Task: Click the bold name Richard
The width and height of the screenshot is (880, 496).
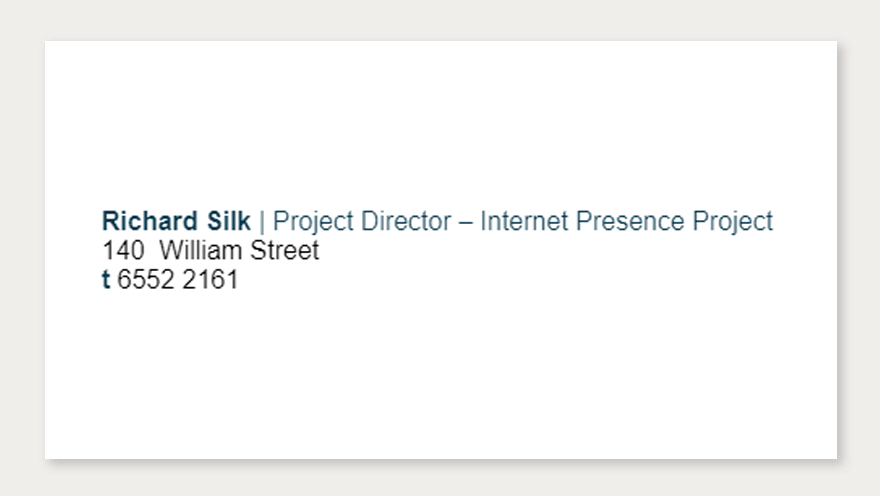Action: tap(149, 221)
